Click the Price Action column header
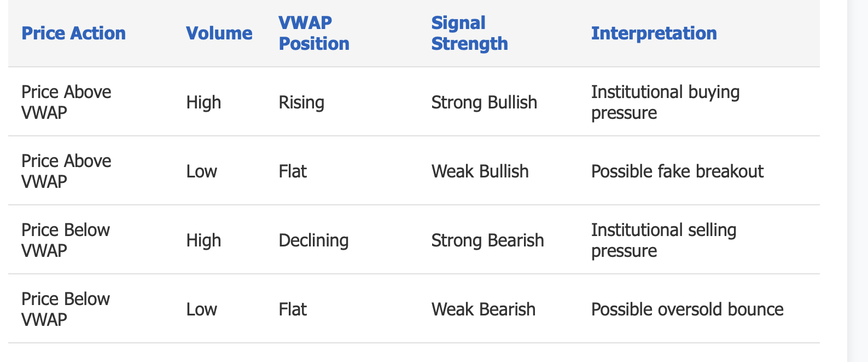Image resolution: width=868 pixels, height=362 pixels. click(73, 33)
